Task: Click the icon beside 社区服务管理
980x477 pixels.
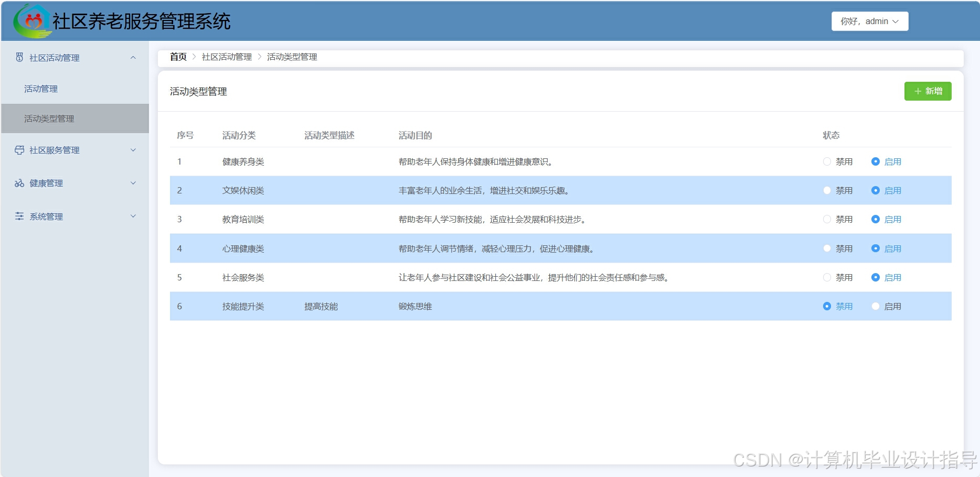Action: (19, 150)
